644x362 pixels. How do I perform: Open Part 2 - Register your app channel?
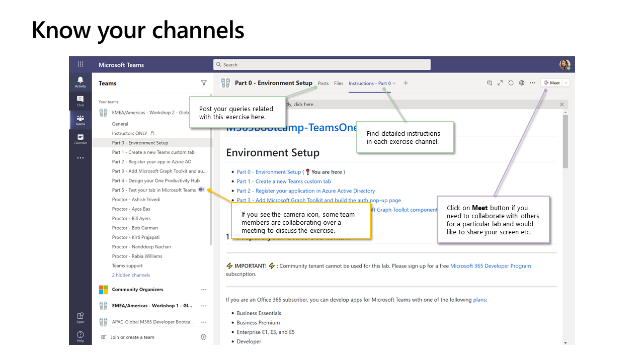click(152, 162)
